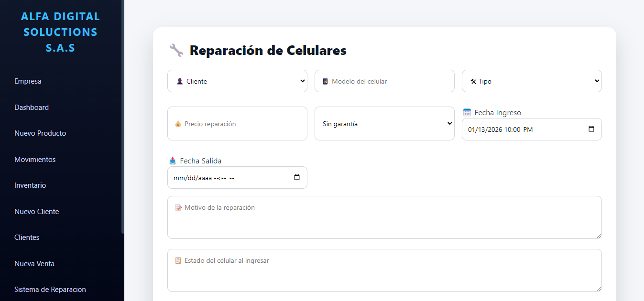644x301 pixels.
Task: Click the wrench icon beside Reparación de Celulares
Action: pyautogui.click(x=176, y=50)
